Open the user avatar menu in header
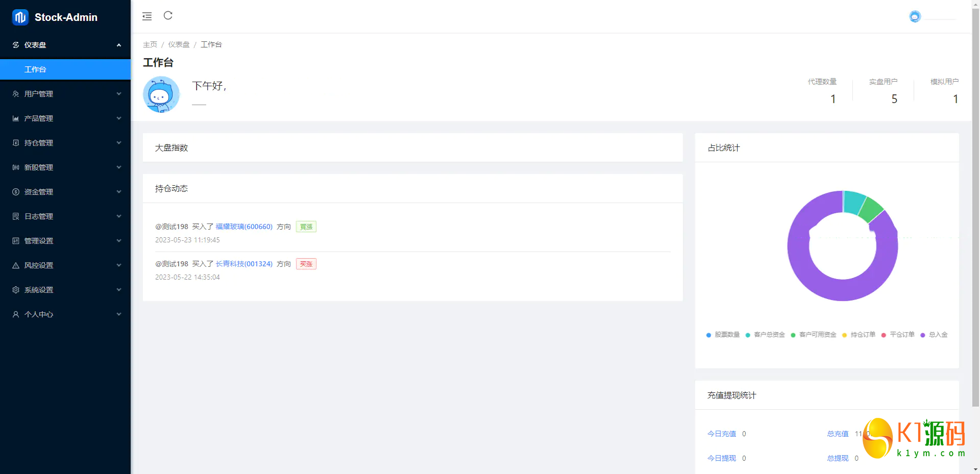The height and width of the screenshot is (474, 980). [915, 17]
